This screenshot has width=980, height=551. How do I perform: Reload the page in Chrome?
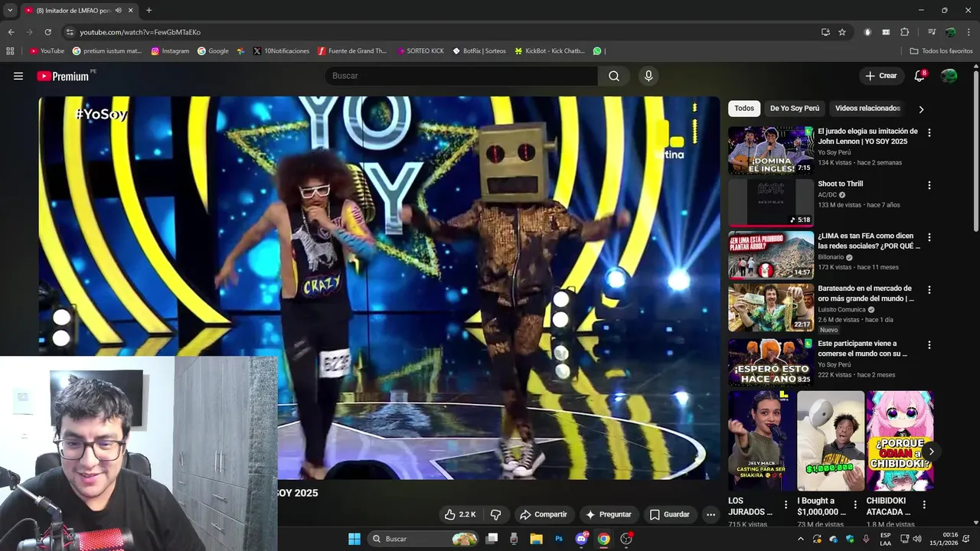[x=47, y=32]
